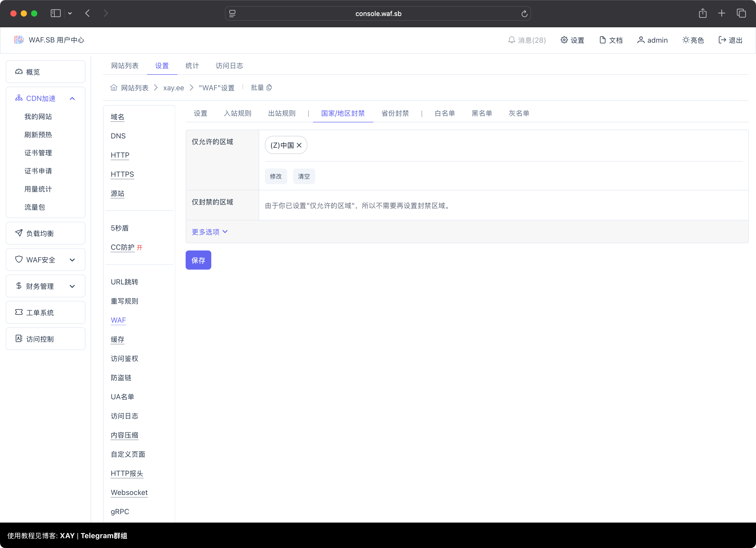The height and width of the screenshot is (548, 756).
Task: Open the messages bell icon
Action: pyautogui.click(x=511, y=40)
